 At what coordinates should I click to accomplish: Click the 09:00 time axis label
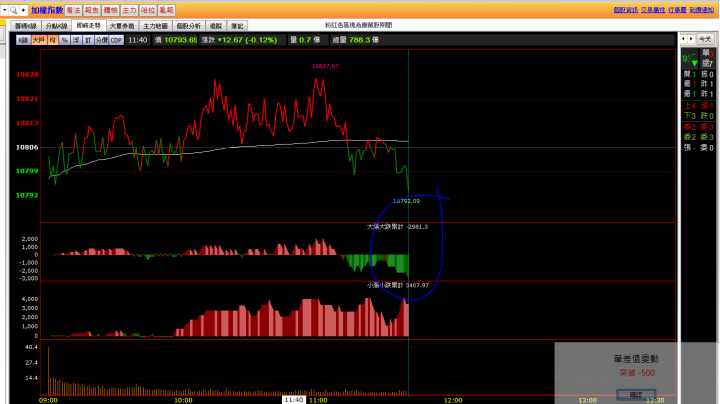pyautogui.click(x=48, y=400)
